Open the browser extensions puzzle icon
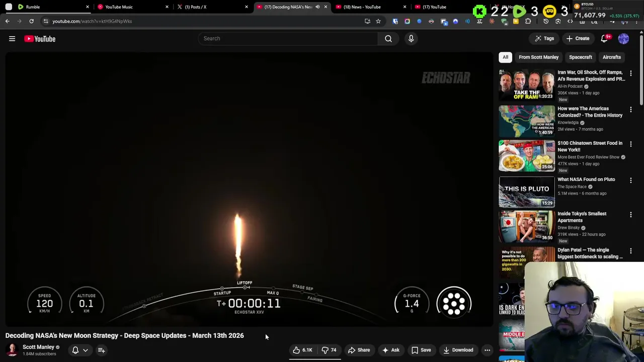Viewport: 644px width, 362px height. (x=528, y=21)
